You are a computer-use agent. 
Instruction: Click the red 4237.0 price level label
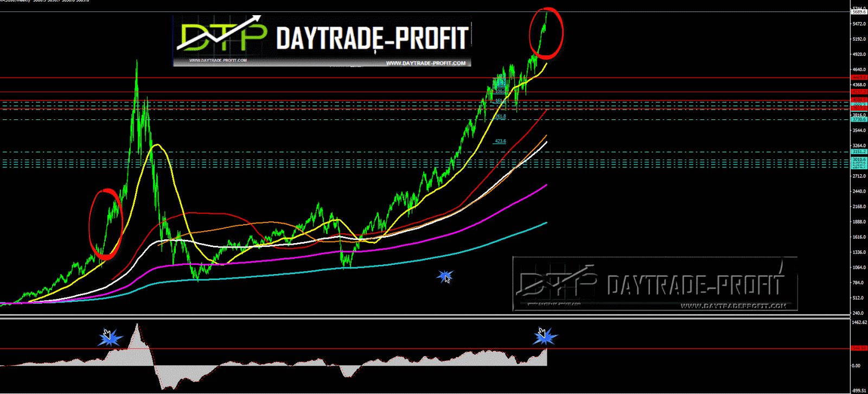[859, 92]
